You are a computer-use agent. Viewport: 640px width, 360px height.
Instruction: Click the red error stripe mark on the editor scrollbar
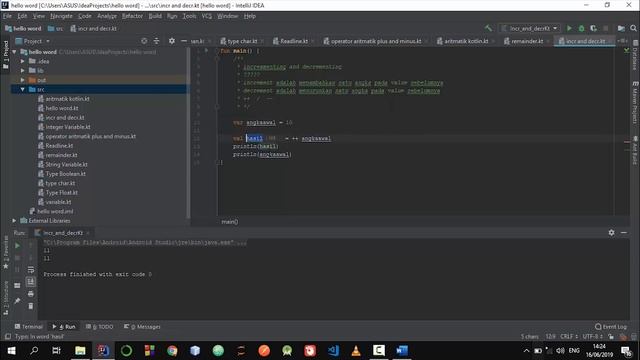tap(627, 142)
